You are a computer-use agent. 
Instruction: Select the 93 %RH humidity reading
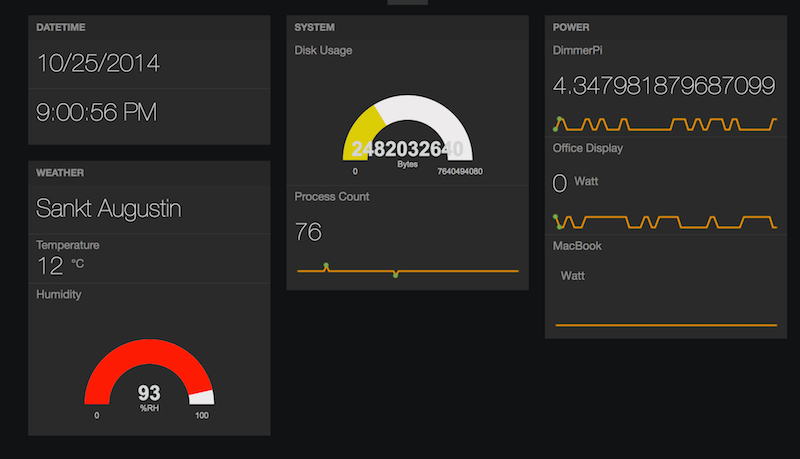149,397
